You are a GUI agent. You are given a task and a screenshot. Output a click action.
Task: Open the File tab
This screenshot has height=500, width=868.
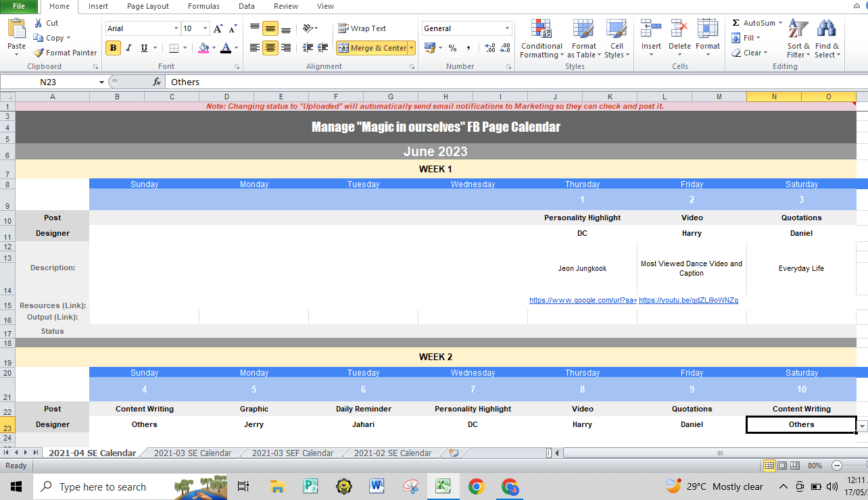pos(19,6)
